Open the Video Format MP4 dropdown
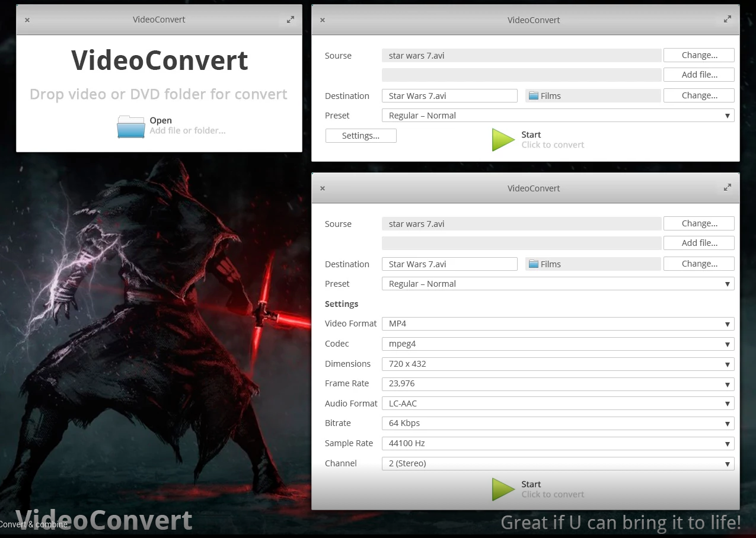 [558, 324]
